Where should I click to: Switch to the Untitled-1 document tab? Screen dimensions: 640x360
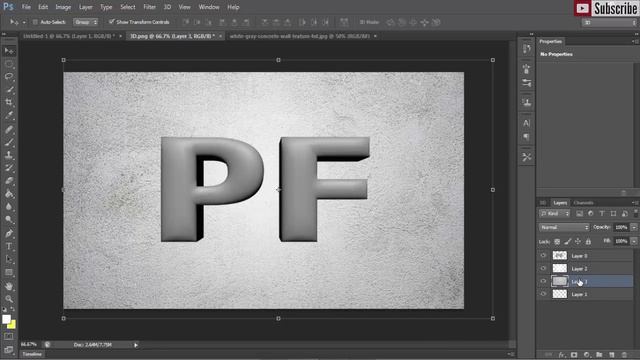tap(69, 36)
